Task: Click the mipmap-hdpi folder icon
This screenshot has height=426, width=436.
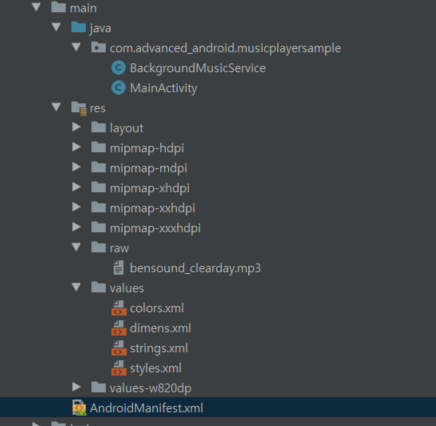Action: click(98, 147)
